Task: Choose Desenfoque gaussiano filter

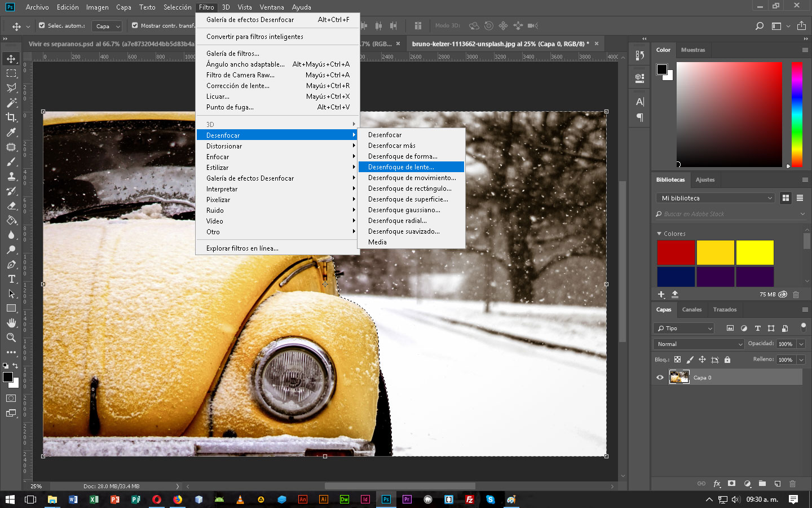Action: point(411,210)
